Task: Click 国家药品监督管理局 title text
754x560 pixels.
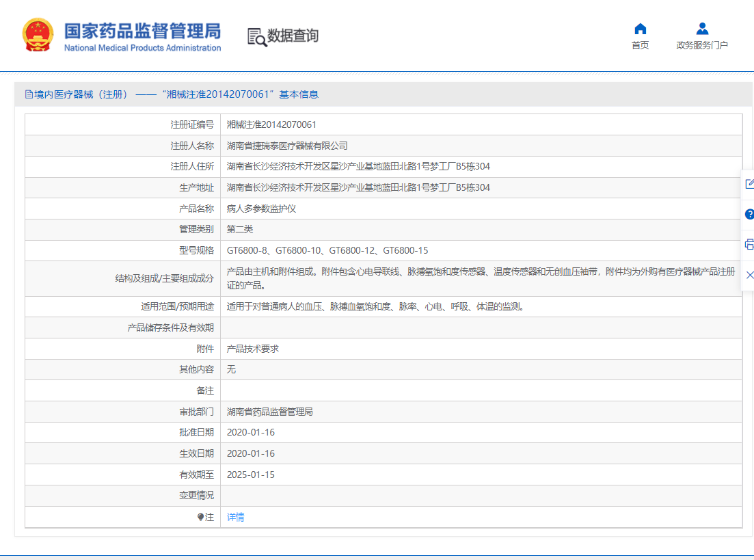Action: (142, 31)
